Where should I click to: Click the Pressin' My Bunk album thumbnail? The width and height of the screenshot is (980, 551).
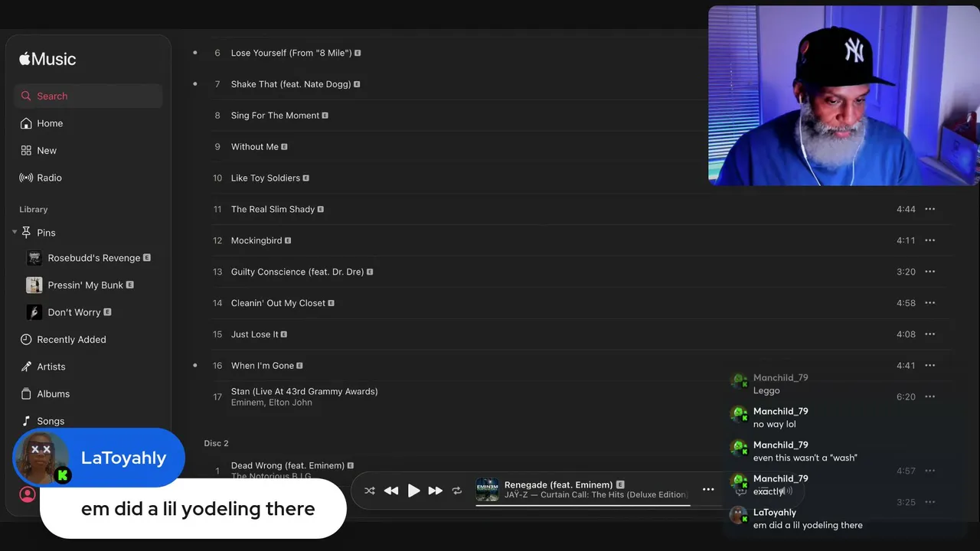coord(34,285)
